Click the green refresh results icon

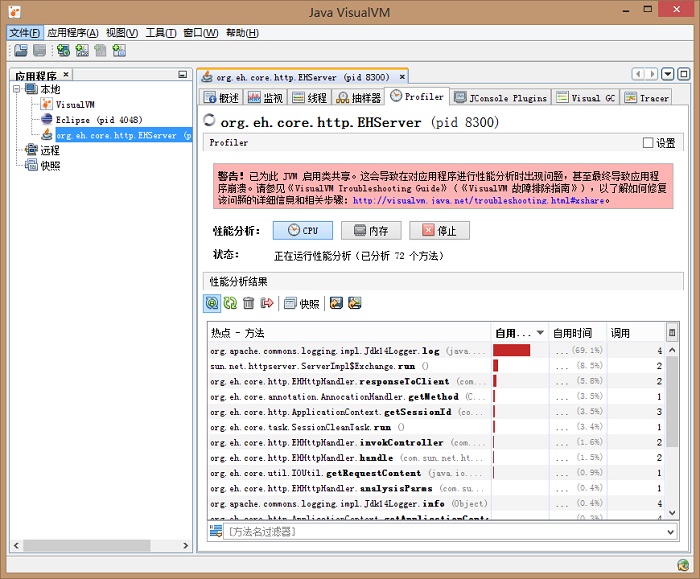tap(230, 303)
